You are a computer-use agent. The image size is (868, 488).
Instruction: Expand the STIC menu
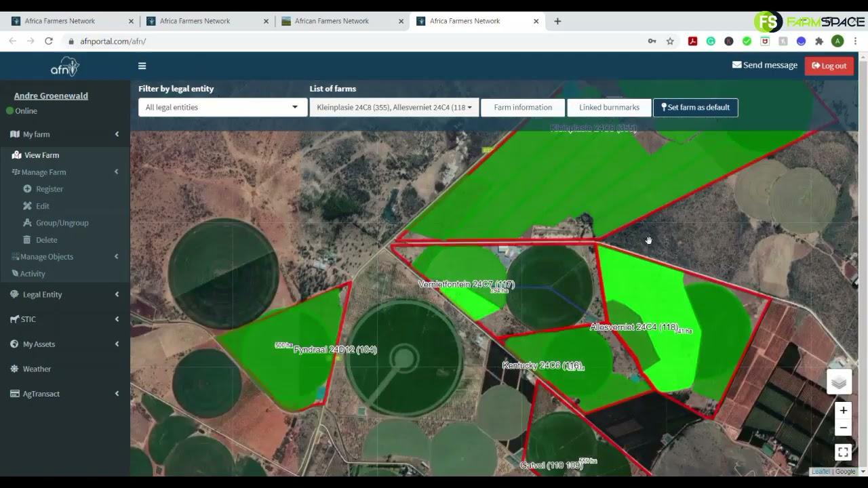(65, 319)
